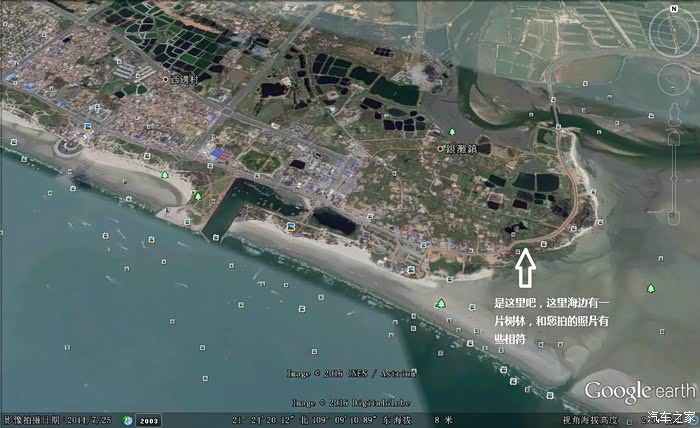The width and height of the screenshot is (700, 428).
Task: Open historical imagery clock icon in status bar
Action: pos(127,420)
